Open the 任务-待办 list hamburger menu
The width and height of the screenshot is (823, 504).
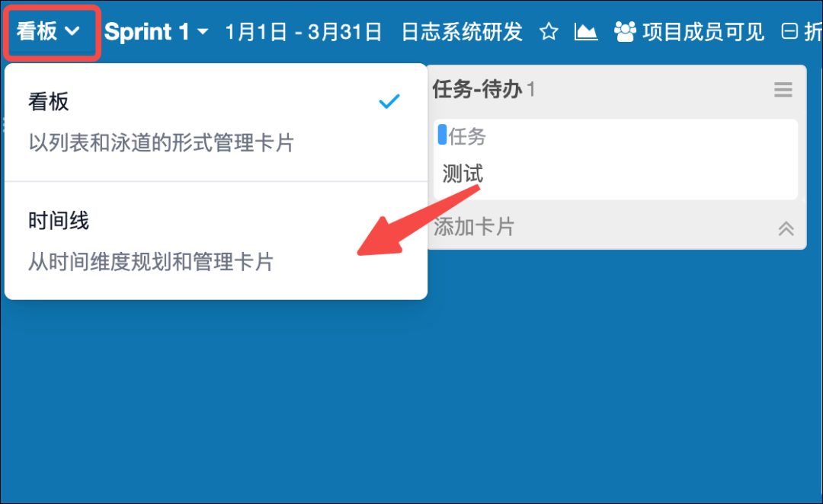click(x=783, y=90)
